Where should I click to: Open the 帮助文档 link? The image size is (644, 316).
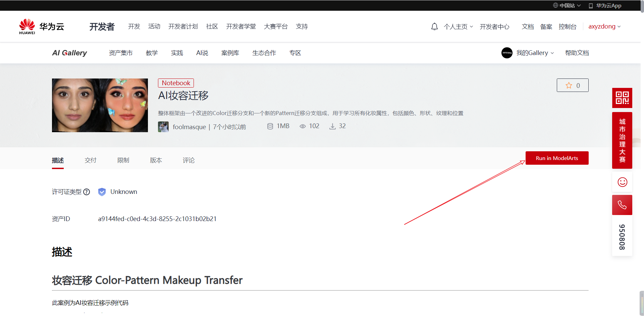(577, 53)
